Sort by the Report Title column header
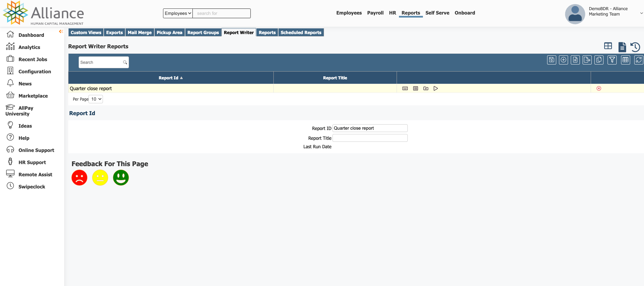644x286 pixels. (x=335, y=78)
